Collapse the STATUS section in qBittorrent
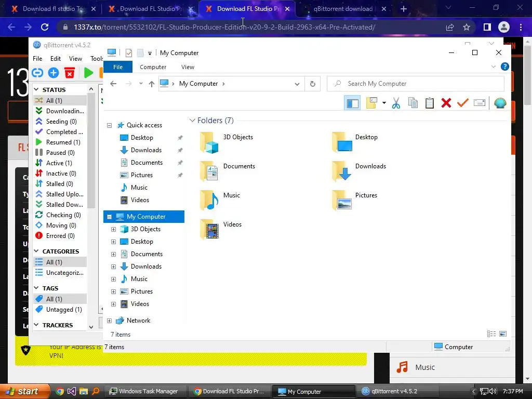 click(36, 89)
